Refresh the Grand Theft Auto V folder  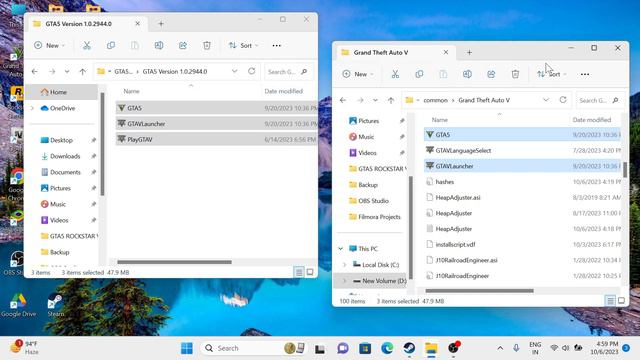[563, 100]
